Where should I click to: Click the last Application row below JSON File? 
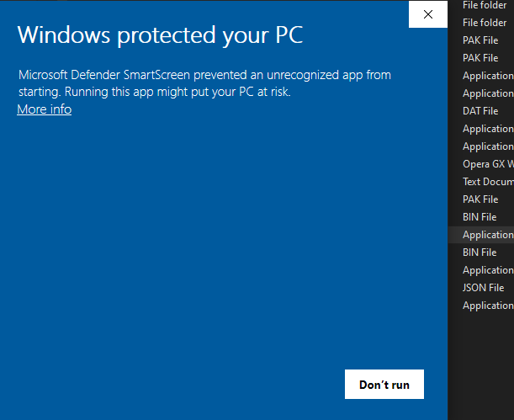click(488, 306)
